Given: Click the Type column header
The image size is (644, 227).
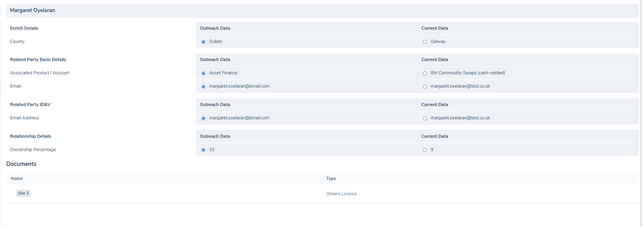Looking at the screenshot, I should (x=331, y=178).
